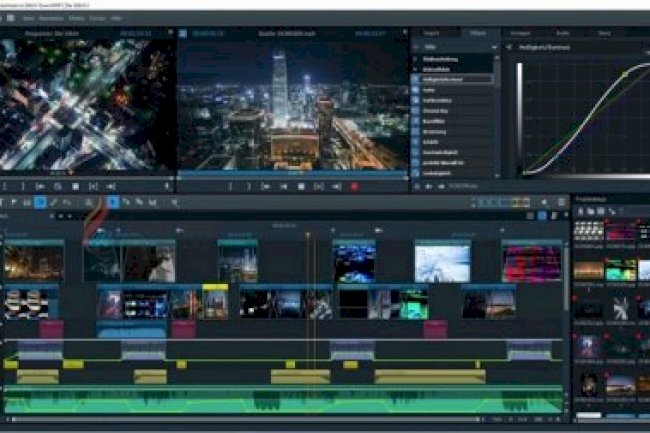The image size is (650, 433).
Task: Open the Datei menu
Action: 29,19
